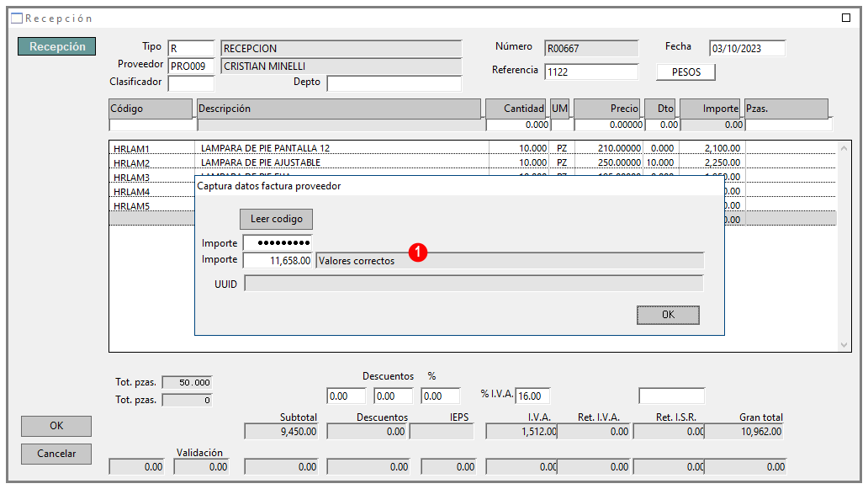Click the empty IEPS total field

442,432
